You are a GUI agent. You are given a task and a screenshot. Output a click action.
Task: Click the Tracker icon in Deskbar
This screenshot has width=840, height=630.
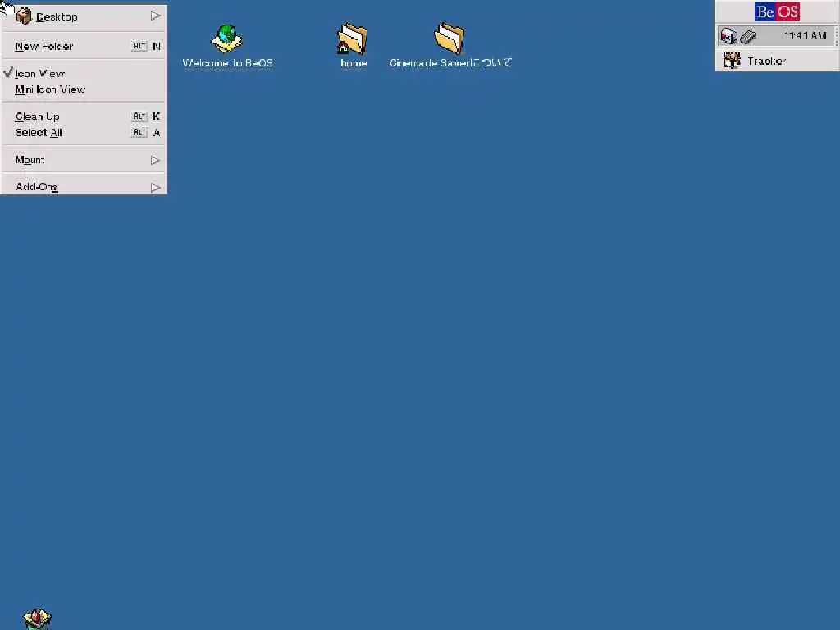[731, 60]
